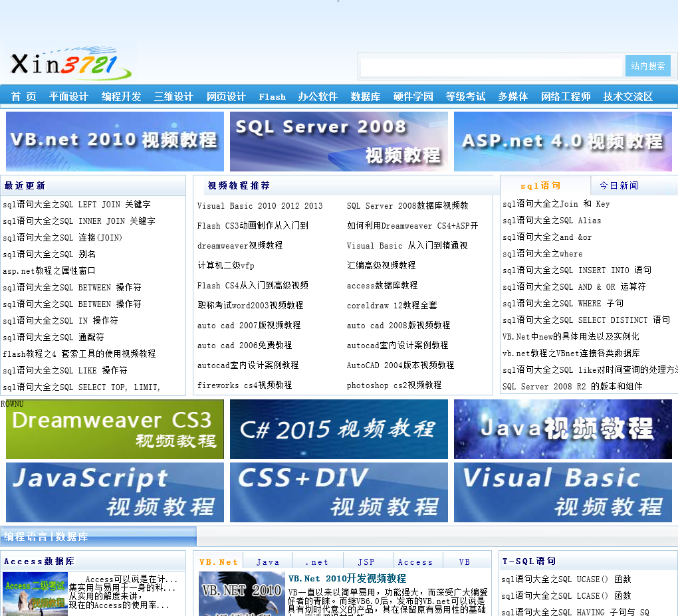This screenshot has height=616, width=678.
Task: Open the SQL SELECT DISTINCT 语句 link
Action: 586,320
